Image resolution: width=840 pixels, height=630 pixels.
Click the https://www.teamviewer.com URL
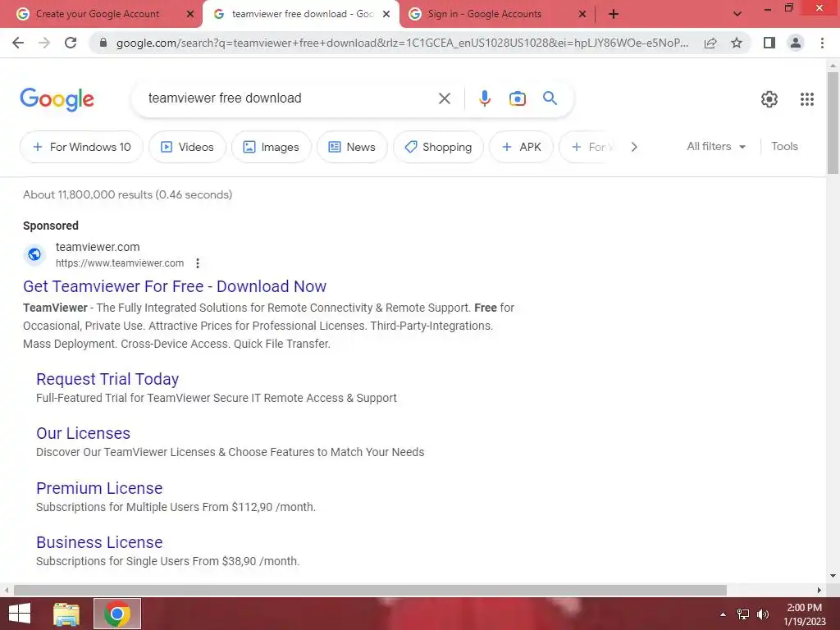[120, 263]
